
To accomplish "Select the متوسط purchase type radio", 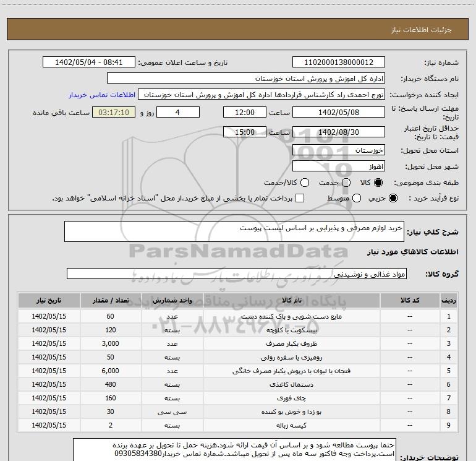I will [x=357, y=198].
